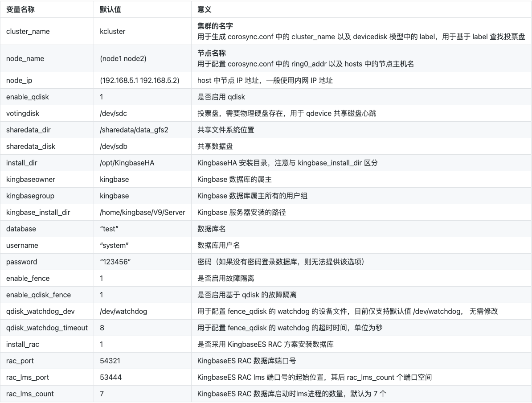The image size is (532, 403).
Task: Click the password variable name
Action: pyautogui.click(x=22, y=262)
